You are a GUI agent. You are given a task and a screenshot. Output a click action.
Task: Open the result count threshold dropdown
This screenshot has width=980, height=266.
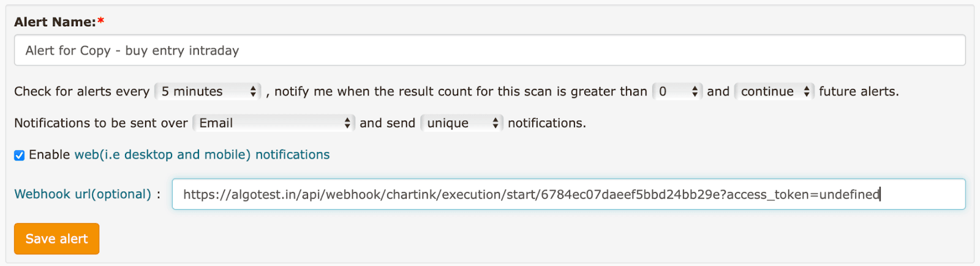(671, 91)
